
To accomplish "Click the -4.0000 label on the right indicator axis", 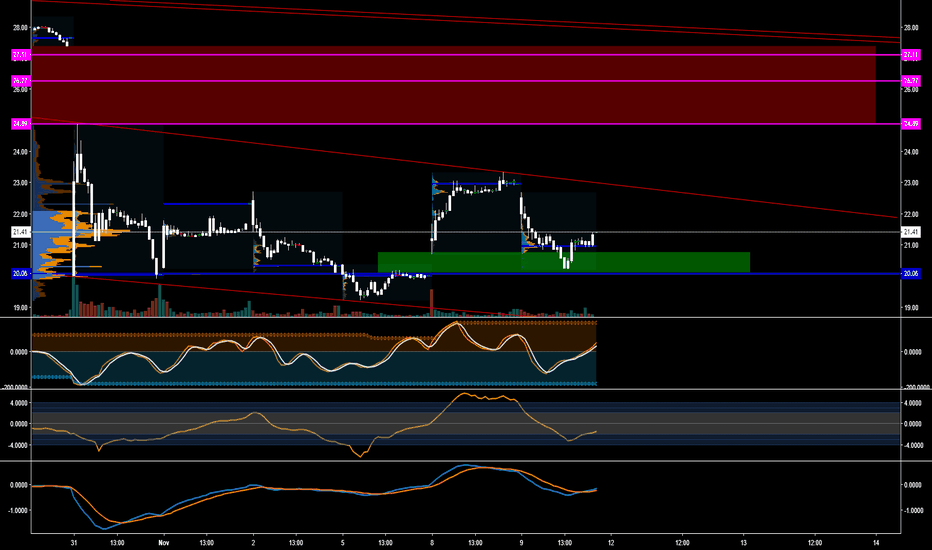I will point(913,445).
